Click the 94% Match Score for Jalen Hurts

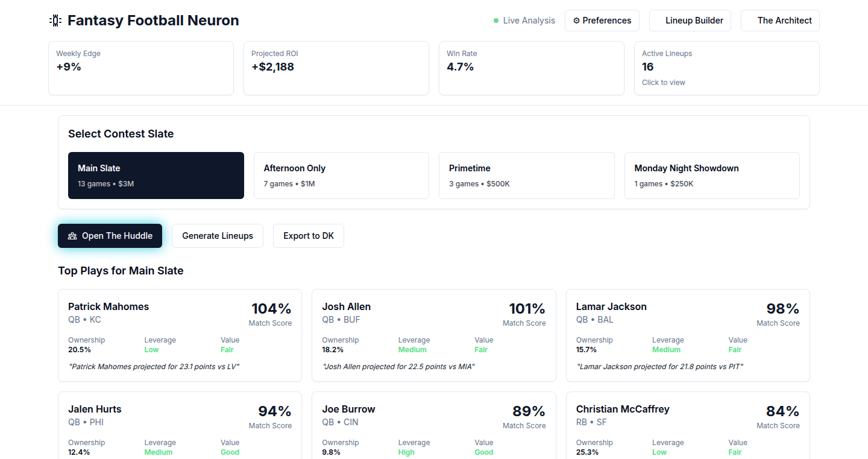tap(275, 411)
